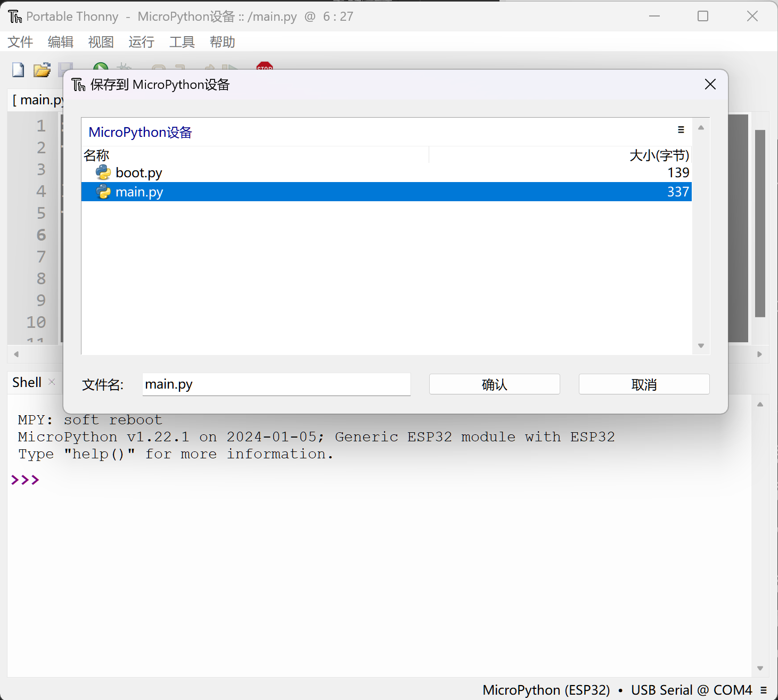
Task: Open the hamburger menu in the file browser
Action: [681, 130]
